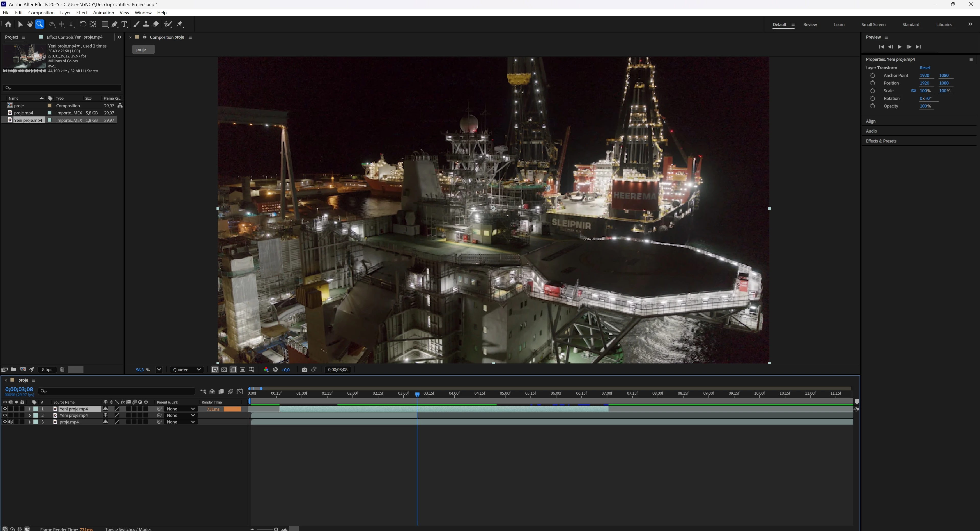Switch to Effect Controls Yeni proje.mp4 tab
Image resolution: width=980 pixels, height=531 pixels.
tap(74, 37)
